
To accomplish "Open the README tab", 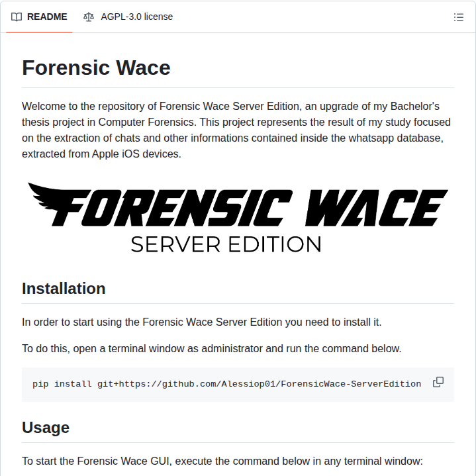I will (39, 17).
